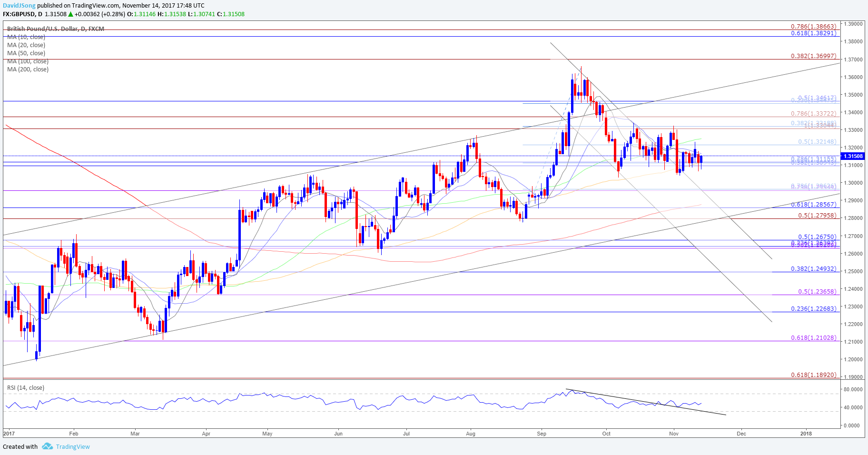Select the MA (200, close) indicator label
The height and width of the screenshot is (455, 868).
(x=28, y=69)
